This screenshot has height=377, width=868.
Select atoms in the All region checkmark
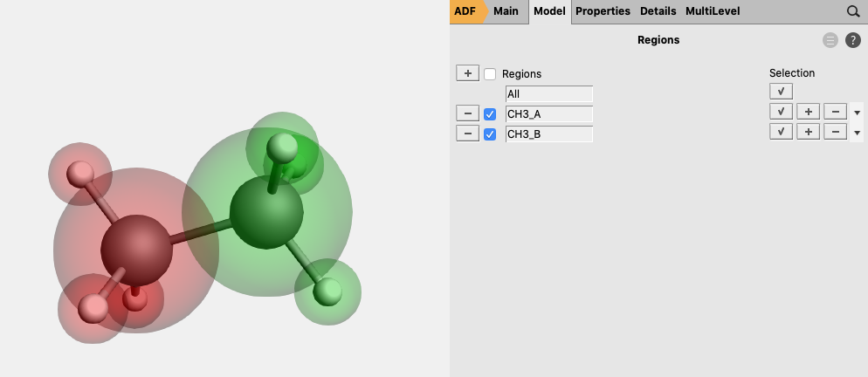click(x=781, y=91)
